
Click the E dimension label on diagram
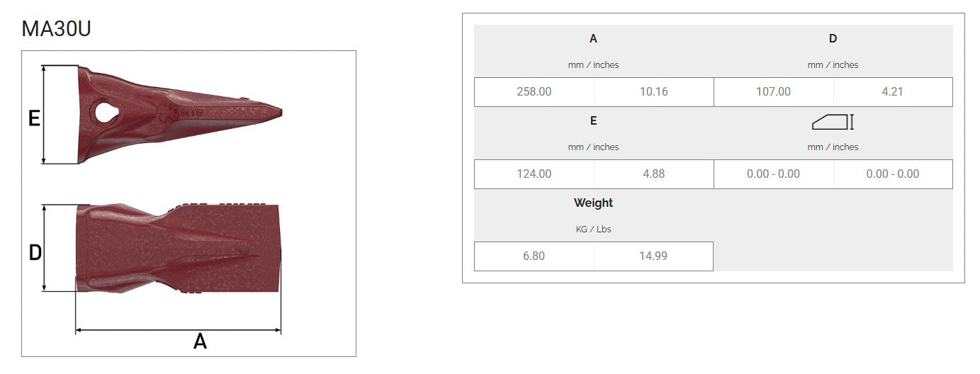tap(33, 118)
